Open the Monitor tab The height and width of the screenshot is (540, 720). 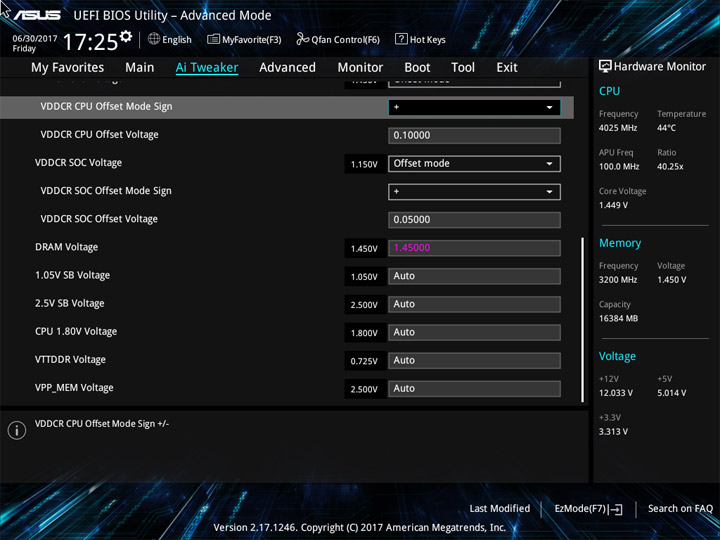pos(360,68)
